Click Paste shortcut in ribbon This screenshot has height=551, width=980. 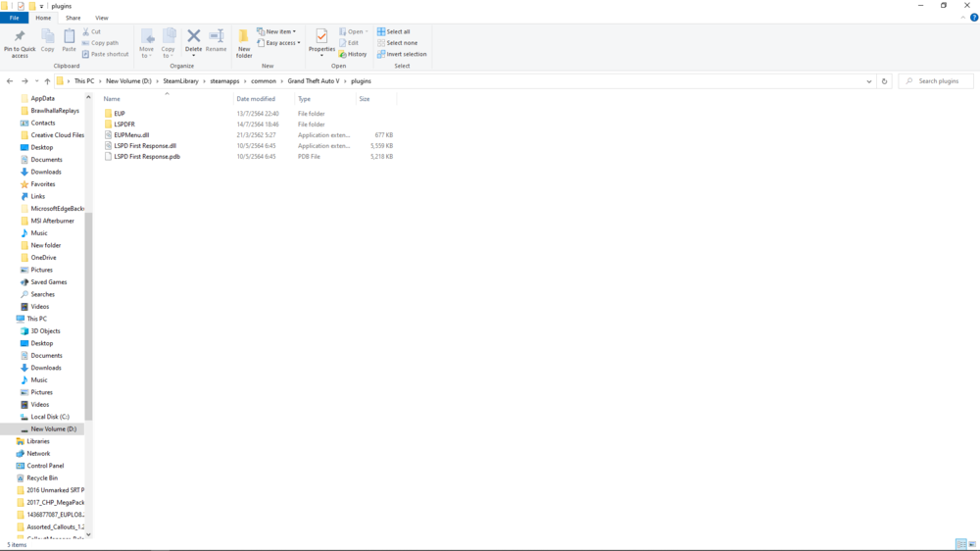point(105,54)
